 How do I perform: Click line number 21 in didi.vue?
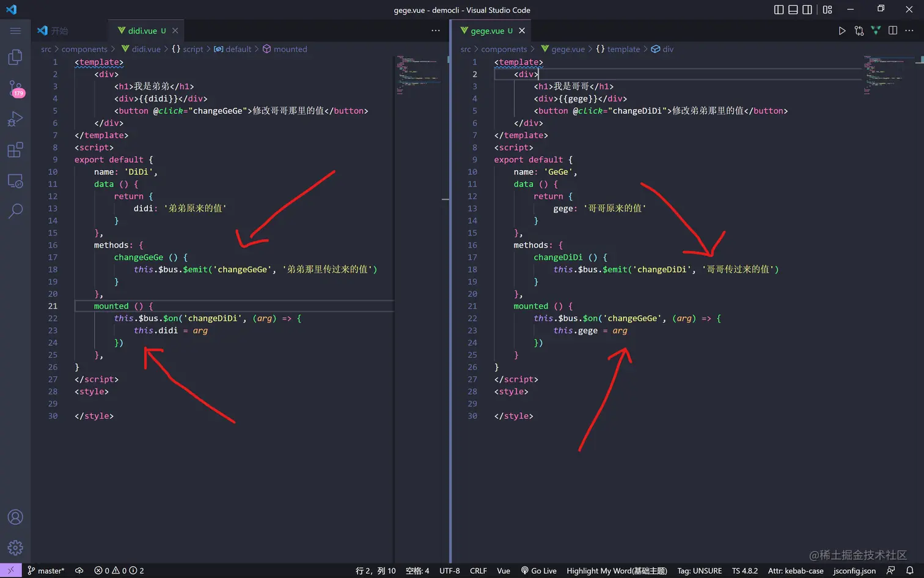point(53,306)
